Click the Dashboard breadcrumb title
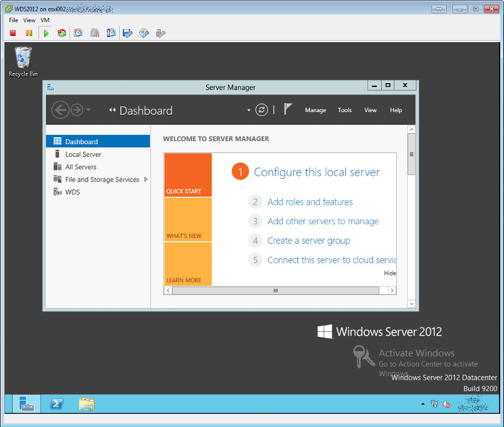The height and width of the screenshot is (427, 504). coord(146,110)
